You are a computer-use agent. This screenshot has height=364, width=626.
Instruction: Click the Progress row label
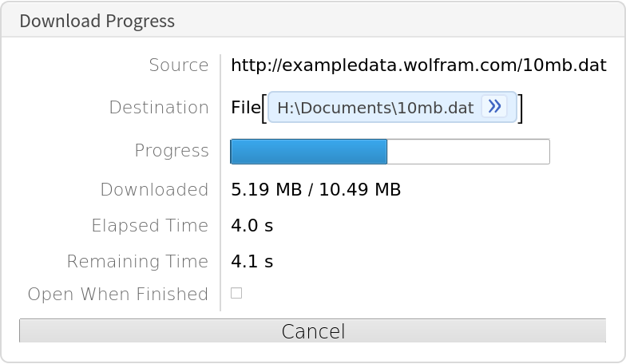[x=172, y=151]
